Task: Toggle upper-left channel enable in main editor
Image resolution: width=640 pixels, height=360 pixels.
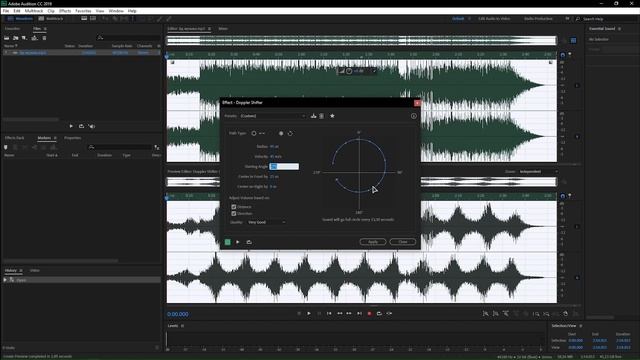Action: coord(577,85)
